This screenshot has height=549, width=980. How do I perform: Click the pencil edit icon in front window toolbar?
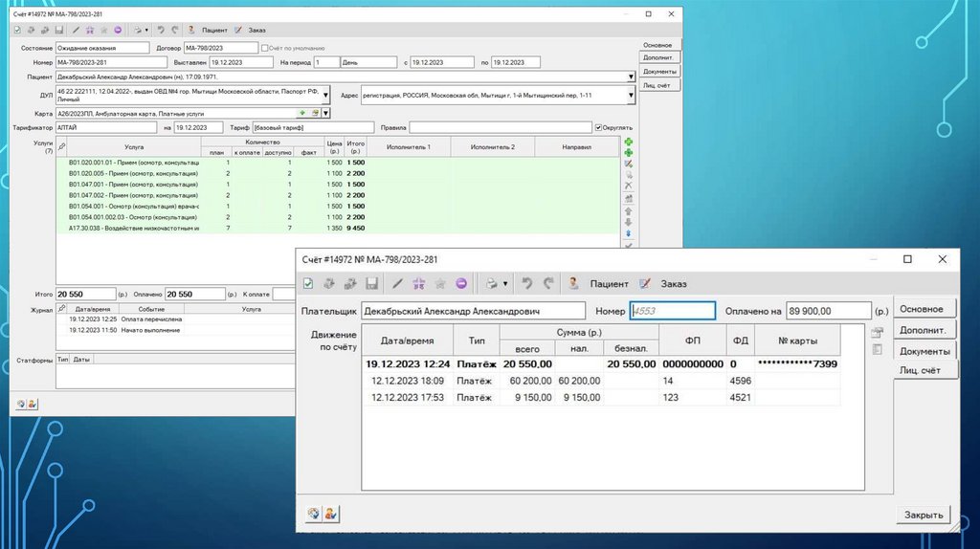point(397,284)
